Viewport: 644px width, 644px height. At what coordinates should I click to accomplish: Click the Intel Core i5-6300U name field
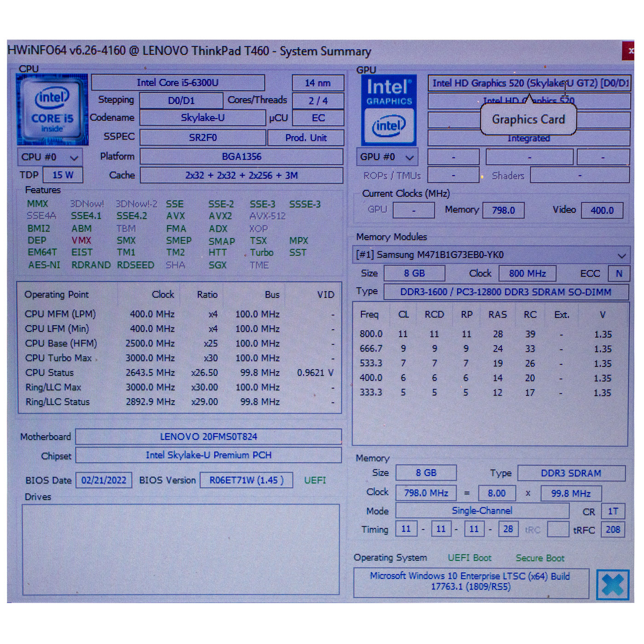178,83
